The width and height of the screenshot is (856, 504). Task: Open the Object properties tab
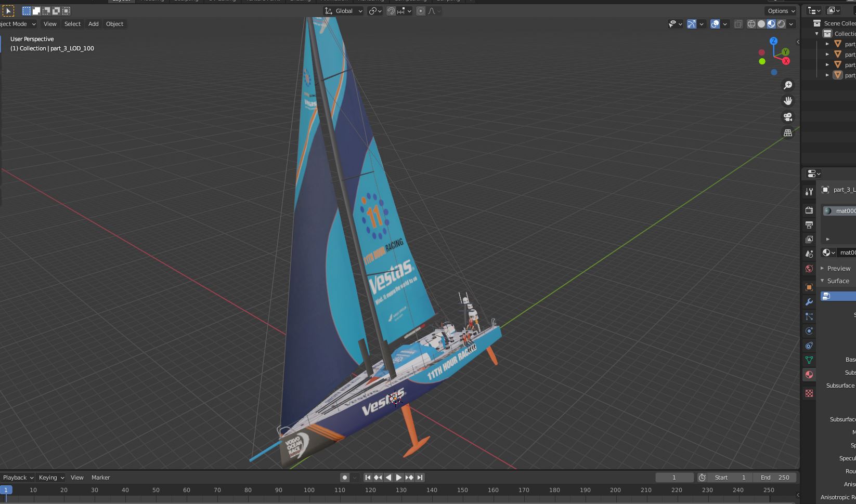pos(809,287)
